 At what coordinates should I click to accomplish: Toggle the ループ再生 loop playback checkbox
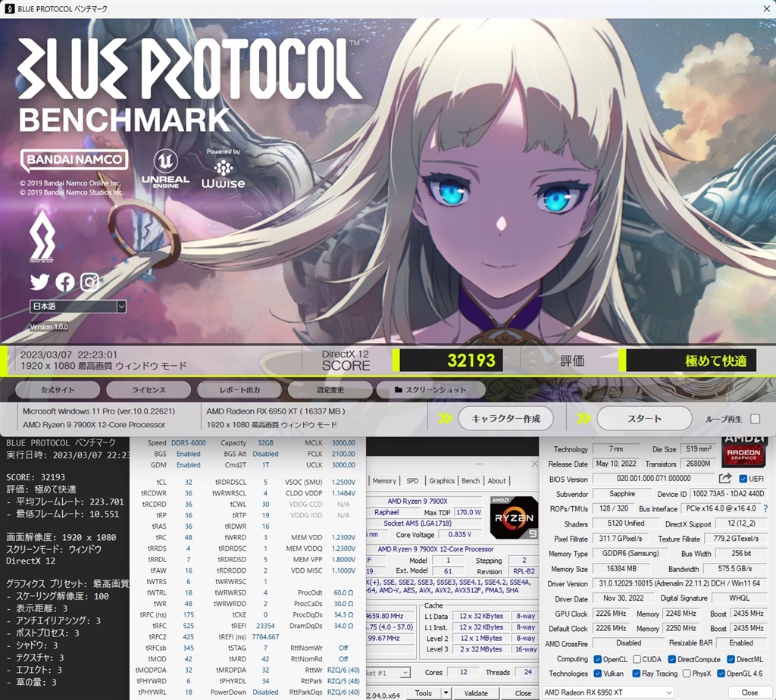pos(756,418)
